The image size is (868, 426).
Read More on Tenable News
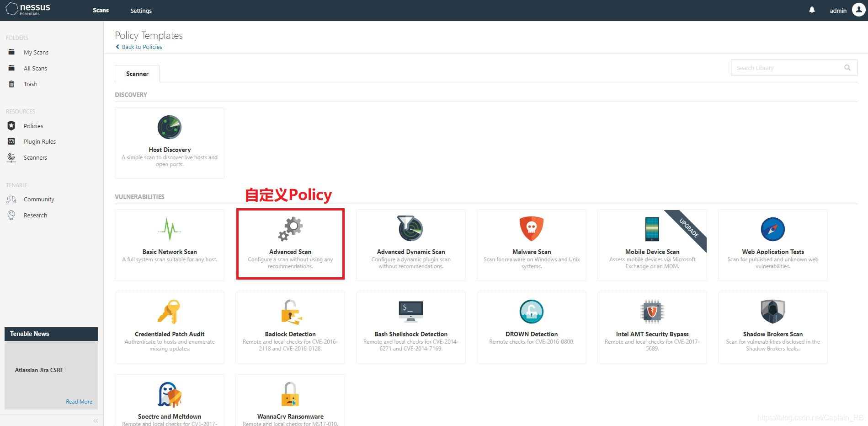79,402
